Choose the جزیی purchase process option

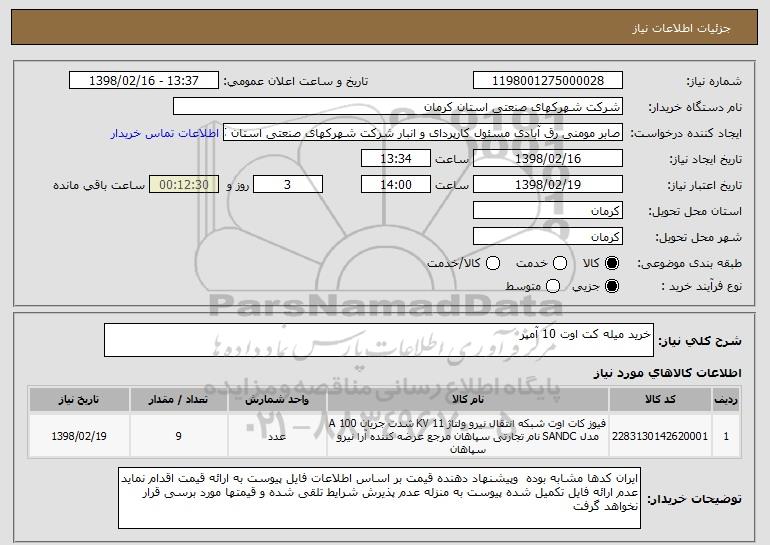coord(612,286)
